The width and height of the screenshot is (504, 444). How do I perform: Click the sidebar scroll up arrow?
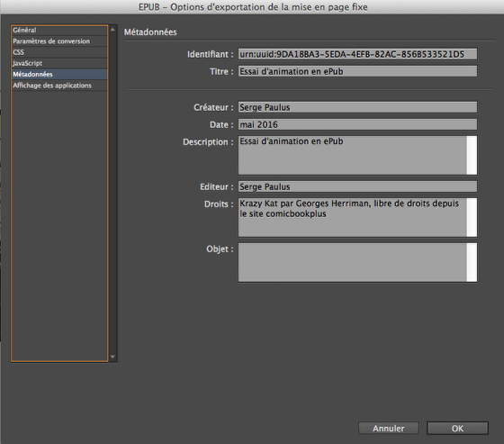(112, 30)
